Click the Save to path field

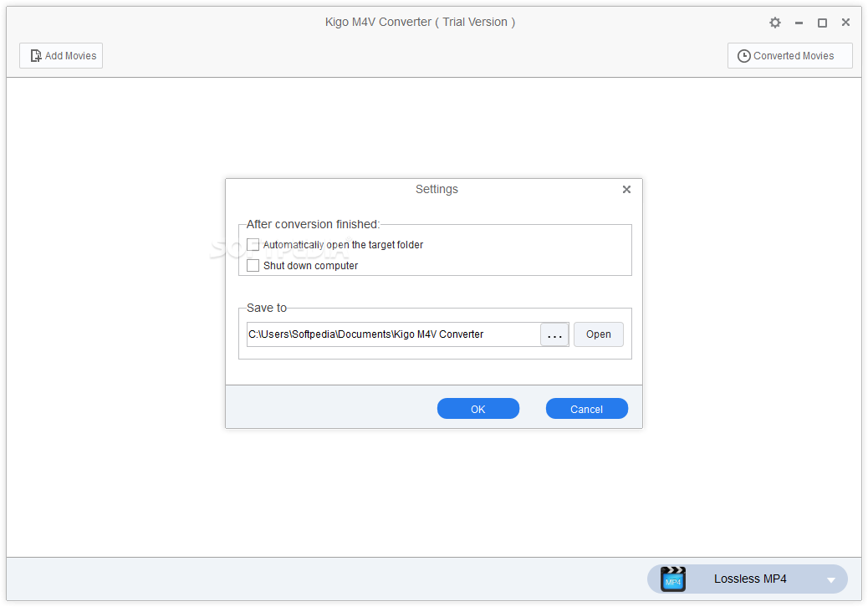(393, 334)
